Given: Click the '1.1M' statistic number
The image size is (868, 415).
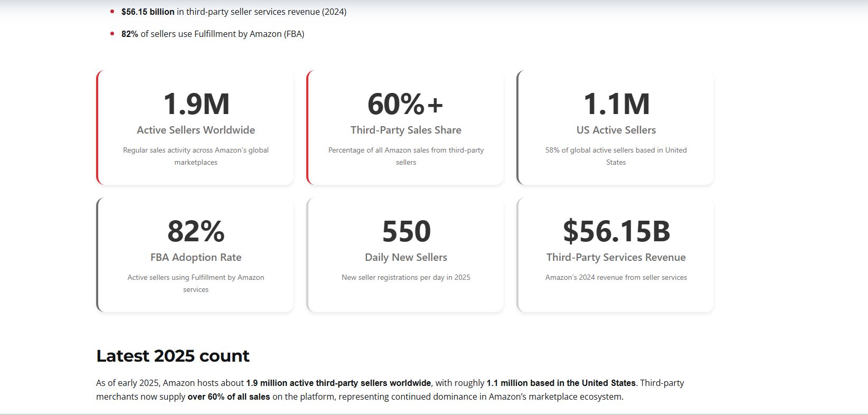Looking at the screenshot, I should click(x=616, y=104).
